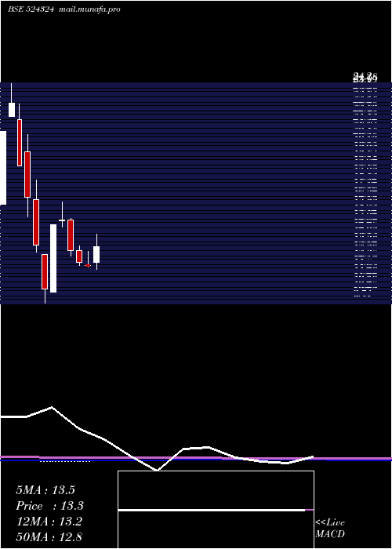392x549 pixels.
Task: Click the 50MA : 12.8 value
Action: tap(49, 537)
